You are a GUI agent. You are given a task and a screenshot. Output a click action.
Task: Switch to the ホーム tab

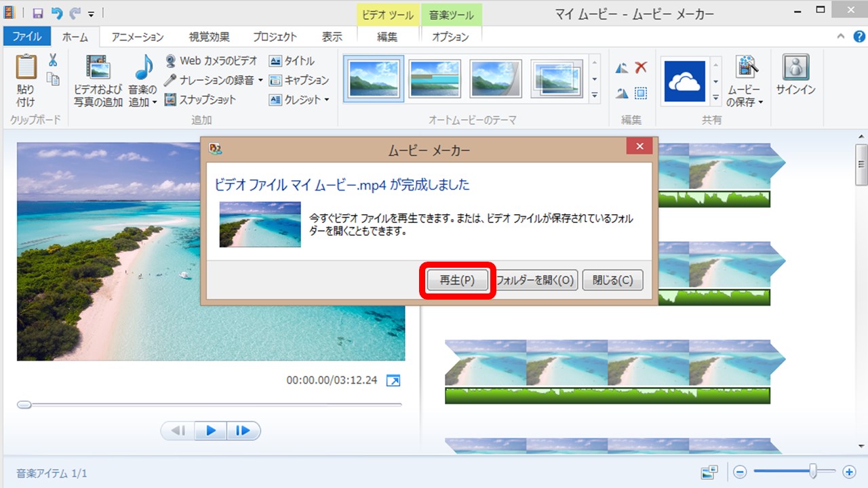pos(75,37)
